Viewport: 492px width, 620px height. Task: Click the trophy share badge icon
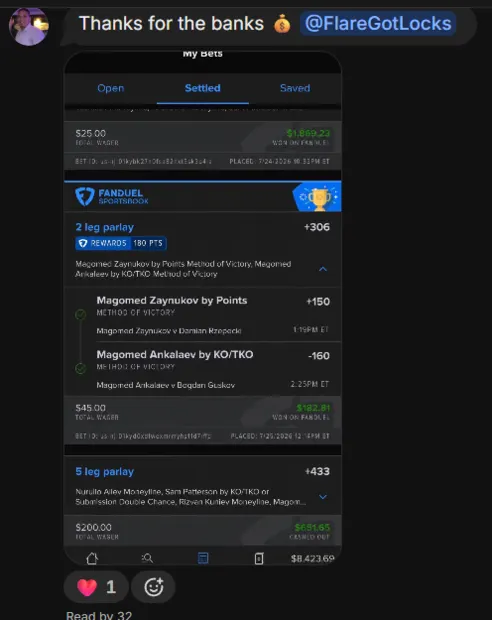318,197
